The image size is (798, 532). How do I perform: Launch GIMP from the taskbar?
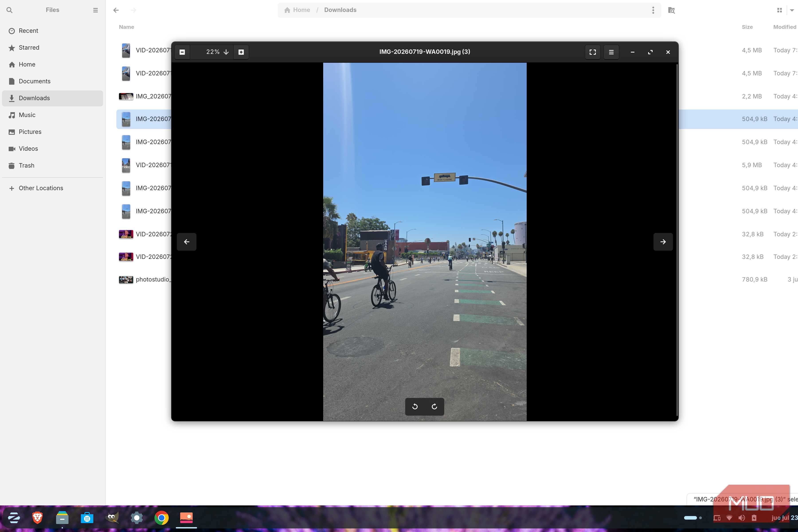click(x=112, y=518)
